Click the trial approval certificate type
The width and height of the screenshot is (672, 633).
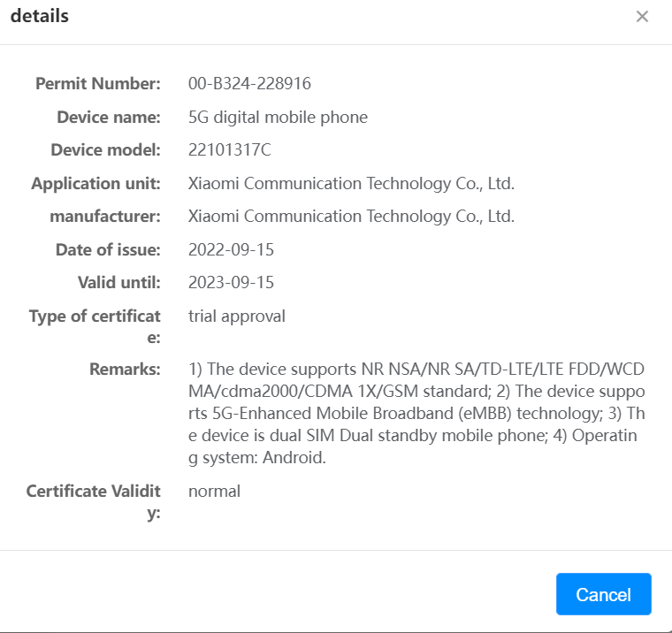[237, 316]
